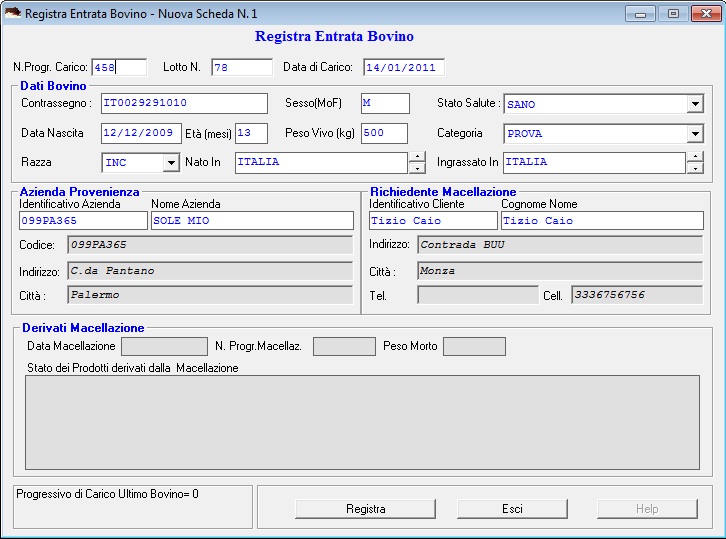This screenshot has height=539, width=726.
Task: Click the Ingrassato In text field
Action: click(x=594, y=163)
